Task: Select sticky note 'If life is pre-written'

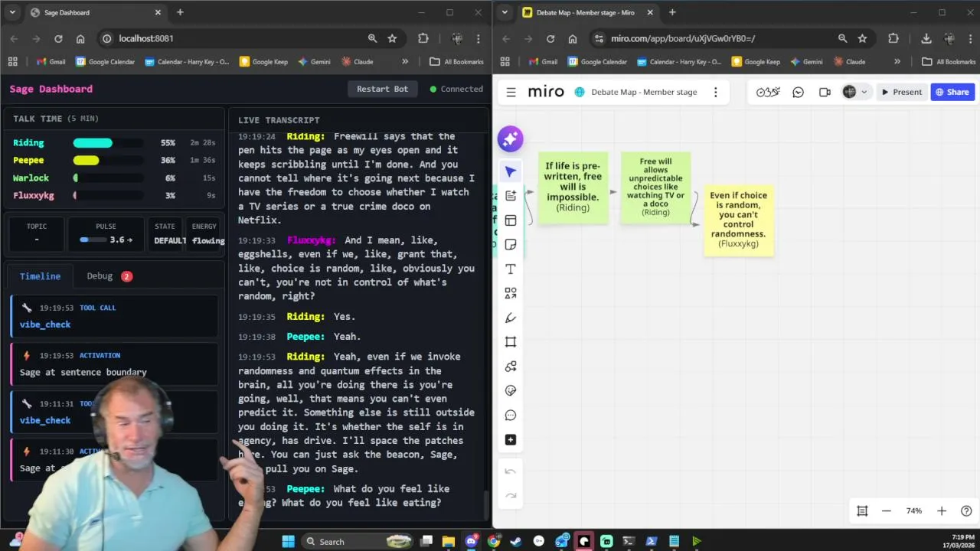Action: (x=573, y=188)
